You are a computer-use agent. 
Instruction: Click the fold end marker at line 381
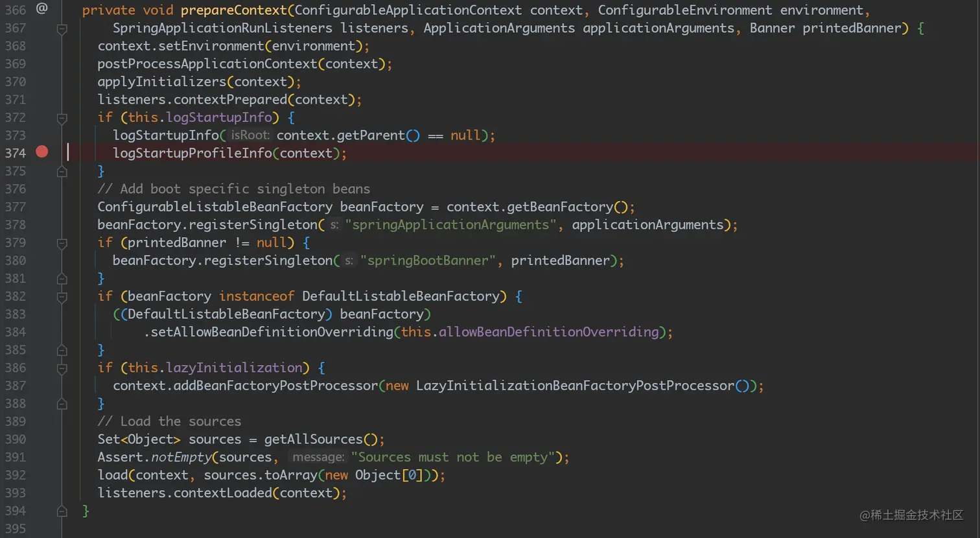click(62, 279)
